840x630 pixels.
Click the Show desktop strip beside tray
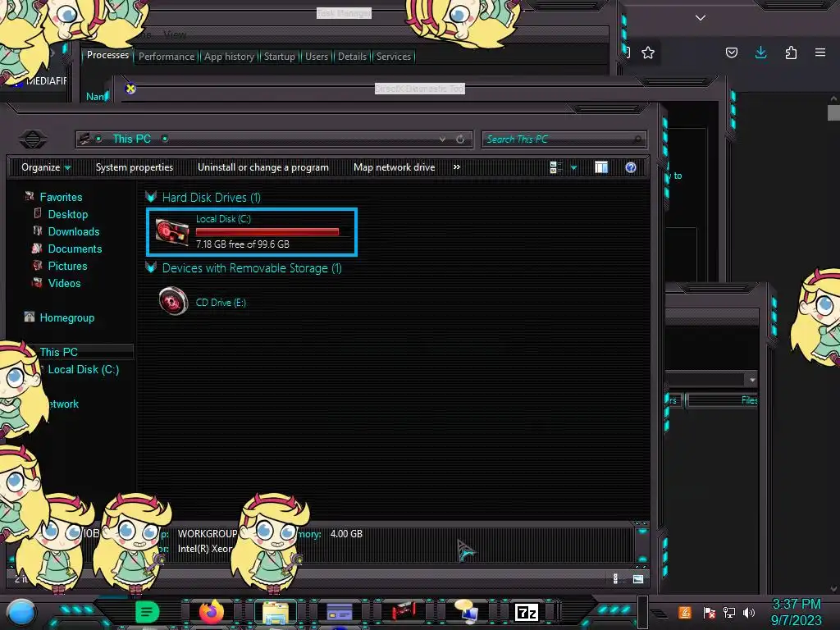point(643,612)
